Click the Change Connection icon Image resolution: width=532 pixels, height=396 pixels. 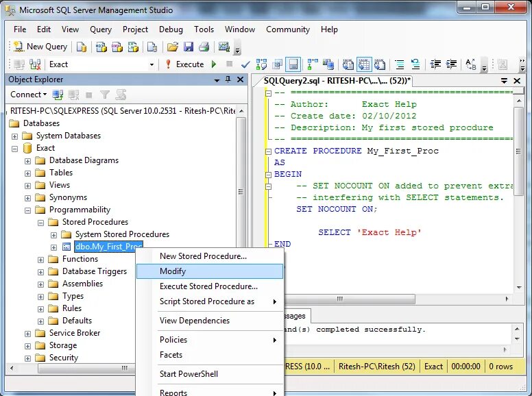[35, 64]
